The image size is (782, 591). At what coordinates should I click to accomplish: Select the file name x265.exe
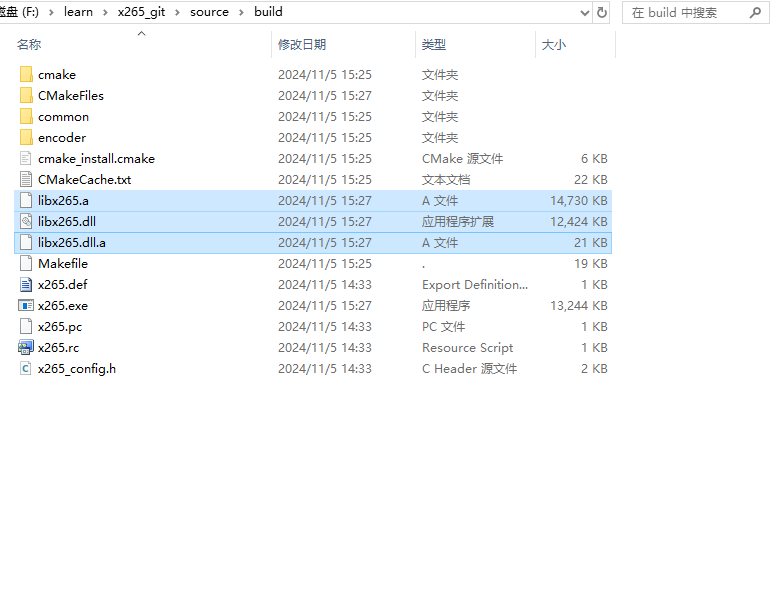pyautogui.click(x=63, y=305)
